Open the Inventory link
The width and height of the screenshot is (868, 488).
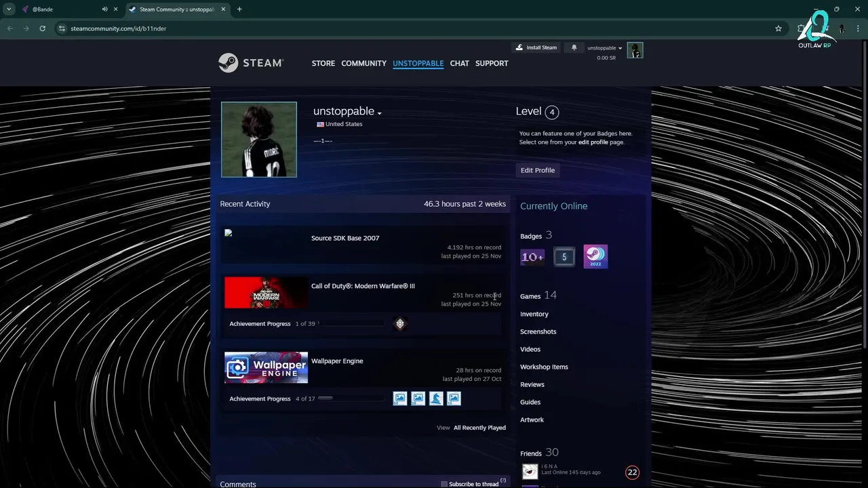coord(534,314)
